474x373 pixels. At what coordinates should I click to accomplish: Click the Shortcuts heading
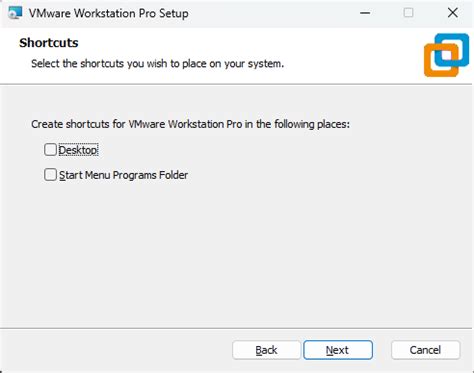click(49, 43)
